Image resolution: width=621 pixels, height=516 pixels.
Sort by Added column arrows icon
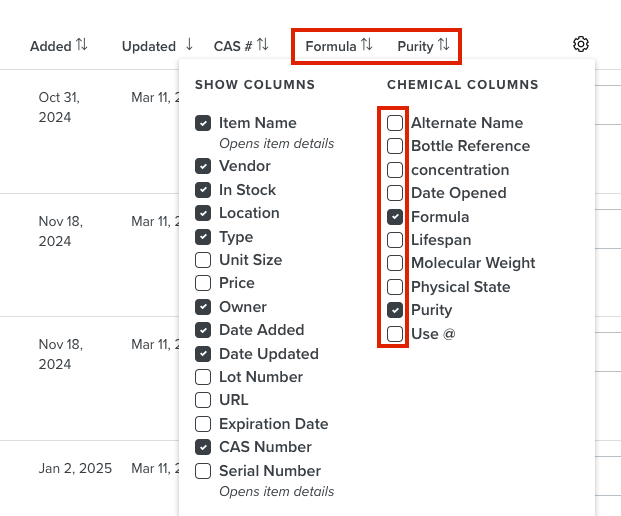(82, 44)
